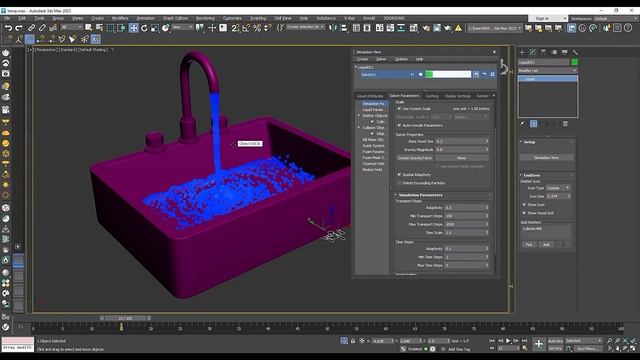Click the lock selection icon in status bar
640x360 pixels.
click(353, 341)
